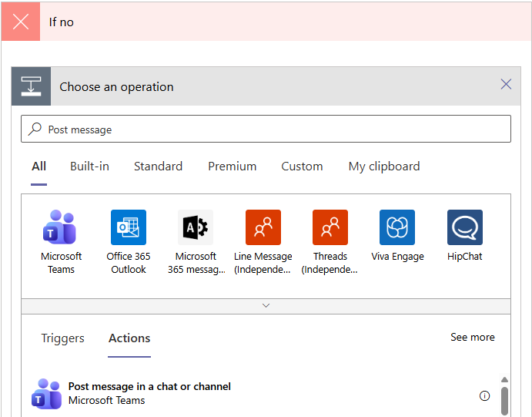Click the info icon for Post message action

[484, 395]
